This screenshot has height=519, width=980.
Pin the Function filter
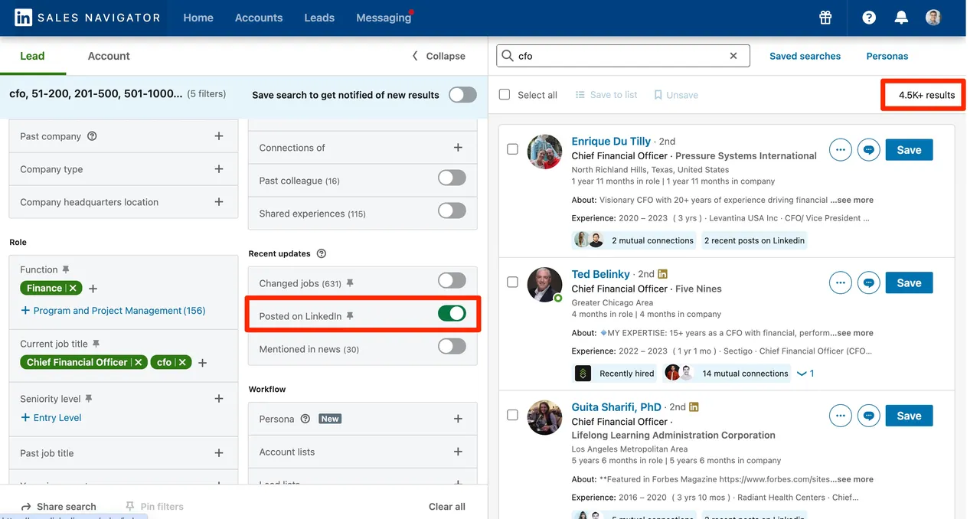[x=66, y=269]
